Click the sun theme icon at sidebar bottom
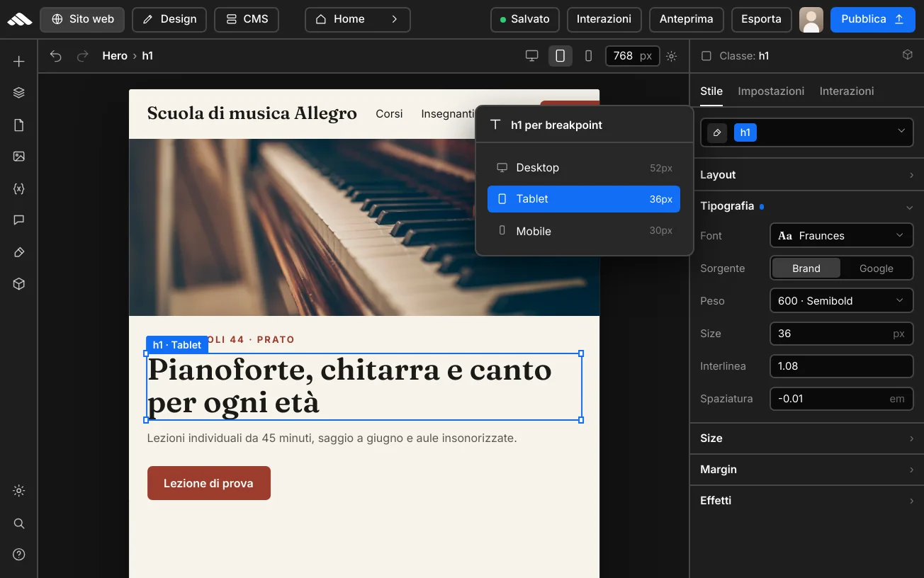Screen dimensions: 924x578 tap(19, 491)
